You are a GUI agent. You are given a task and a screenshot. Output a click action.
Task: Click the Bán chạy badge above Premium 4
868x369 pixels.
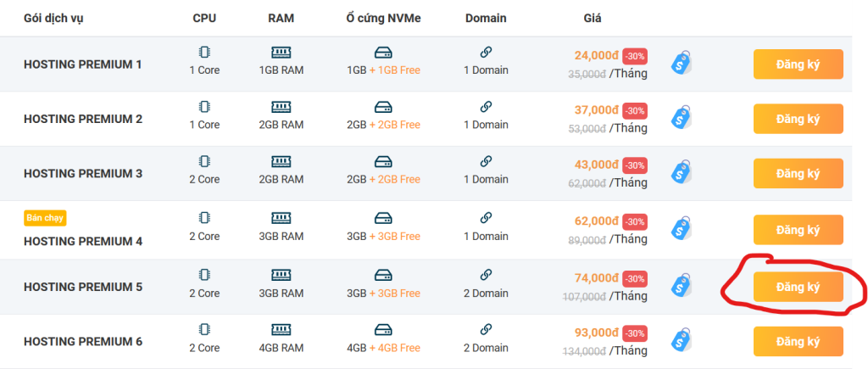point(45,218)
